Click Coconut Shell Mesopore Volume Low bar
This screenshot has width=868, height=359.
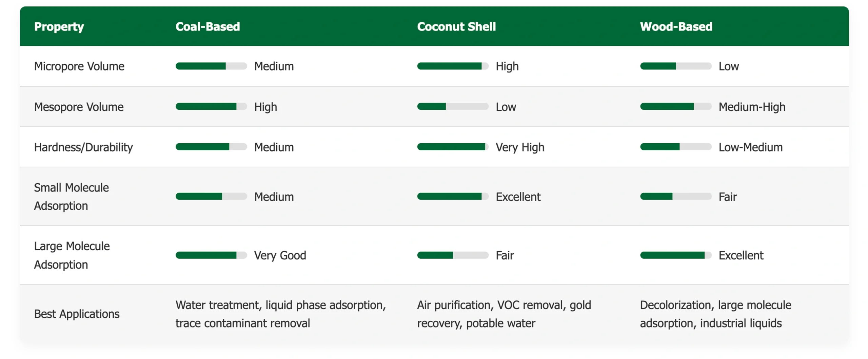point(452,107)
